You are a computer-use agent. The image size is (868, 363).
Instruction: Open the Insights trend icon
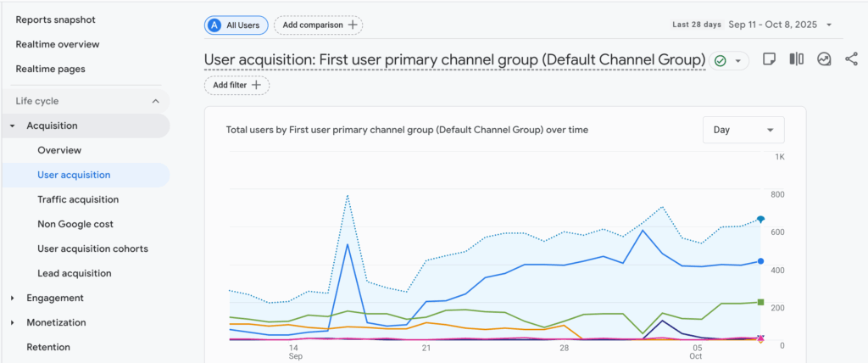pyautogui.click(x=824, y=59)
